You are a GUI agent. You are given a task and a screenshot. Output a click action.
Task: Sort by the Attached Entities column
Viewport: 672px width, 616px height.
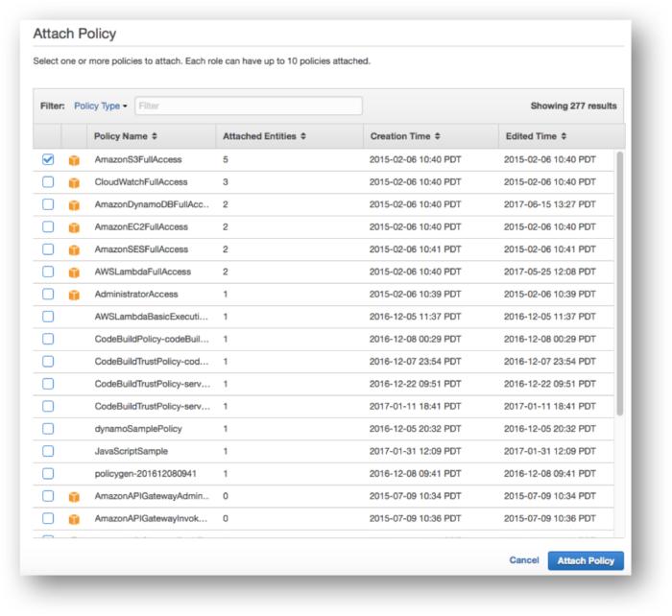[x=264, y=136]
